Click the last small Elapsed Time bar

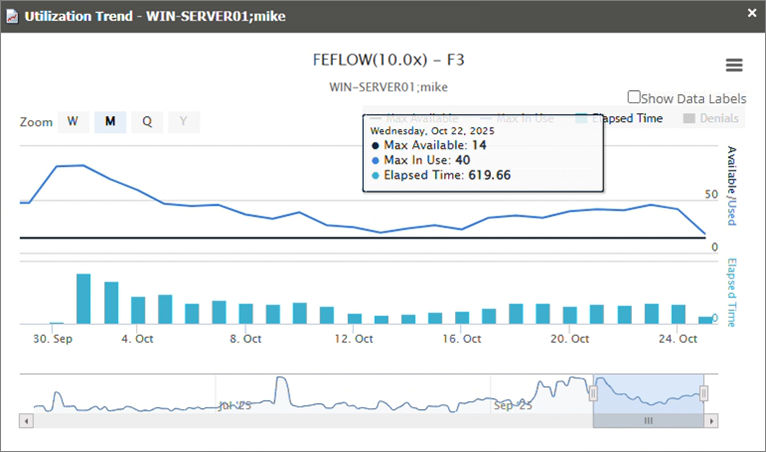[x=705, y=321]
